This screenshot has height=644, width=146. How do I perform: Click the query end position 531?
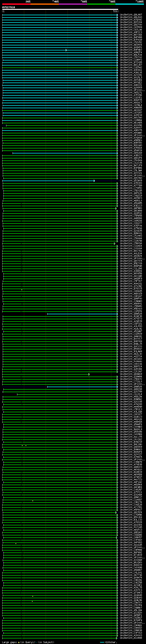pyautogui.click(x=115, y=11)
